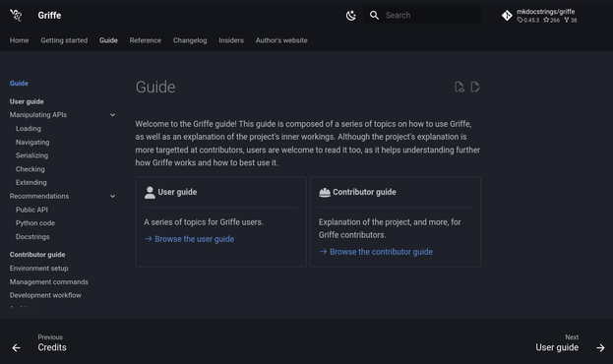The height and width of the screenshot is (364, 613).
Task: Go to next page User guide
Action: [557, 347]
